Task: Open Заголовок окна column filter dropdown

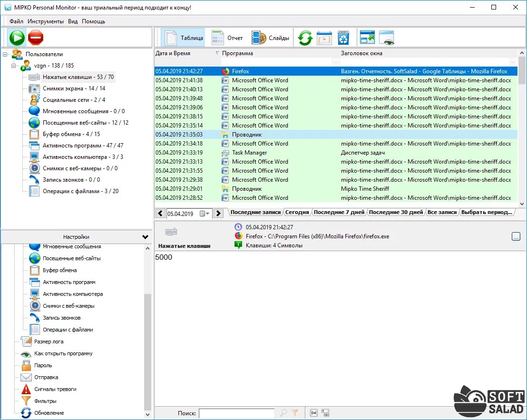Action: [513, 62]
